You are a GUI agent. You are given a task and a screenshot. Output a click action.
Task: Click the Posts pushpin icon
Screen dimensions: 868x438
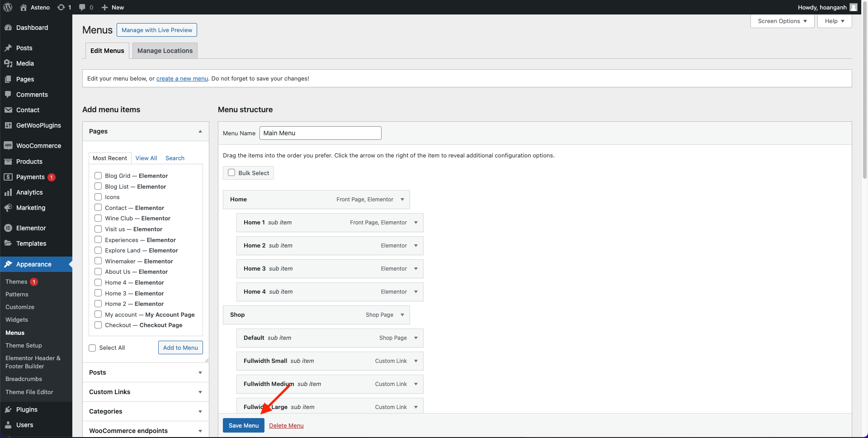[8, 48]
